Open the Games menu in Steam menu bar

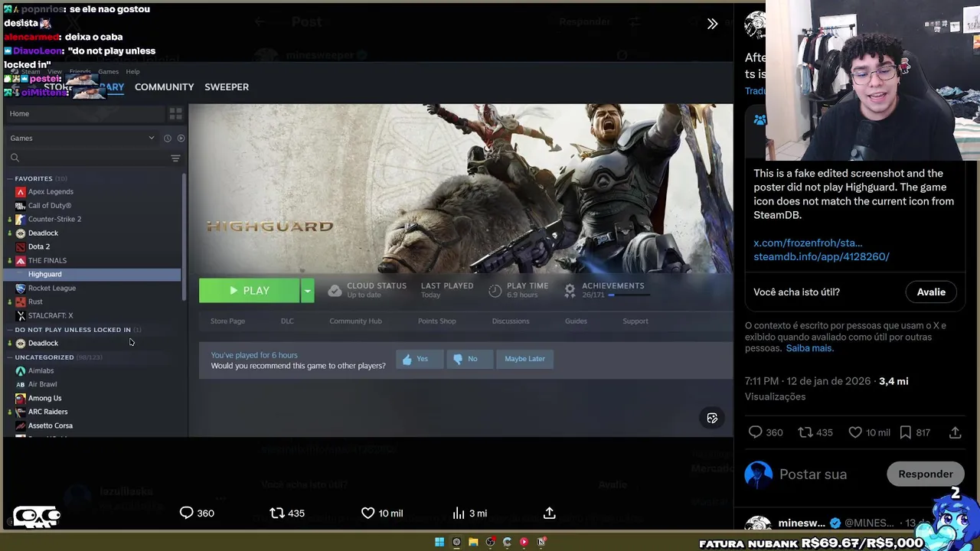pos(108,72)
